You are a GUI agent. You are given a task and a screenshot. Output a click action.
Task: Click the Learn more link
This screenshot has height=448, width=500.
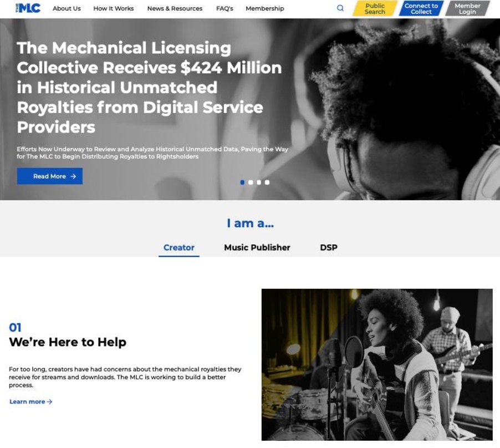[x=30, y=402]
